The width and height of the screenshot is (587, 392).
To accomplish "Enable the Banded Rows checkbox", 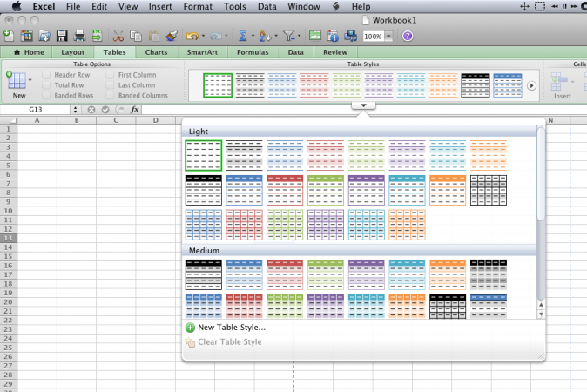I will pyautogui.click(x=46, y=96).
